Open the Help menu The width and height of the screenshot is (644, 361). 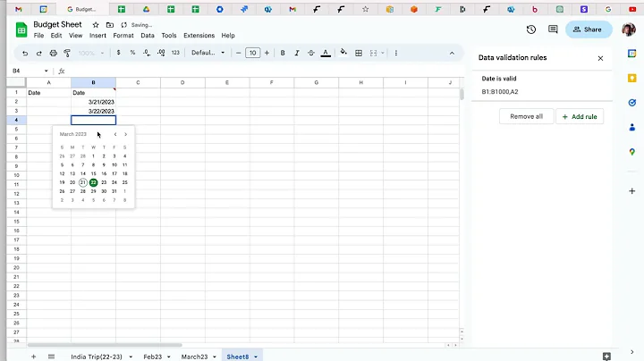click(228, 35)
